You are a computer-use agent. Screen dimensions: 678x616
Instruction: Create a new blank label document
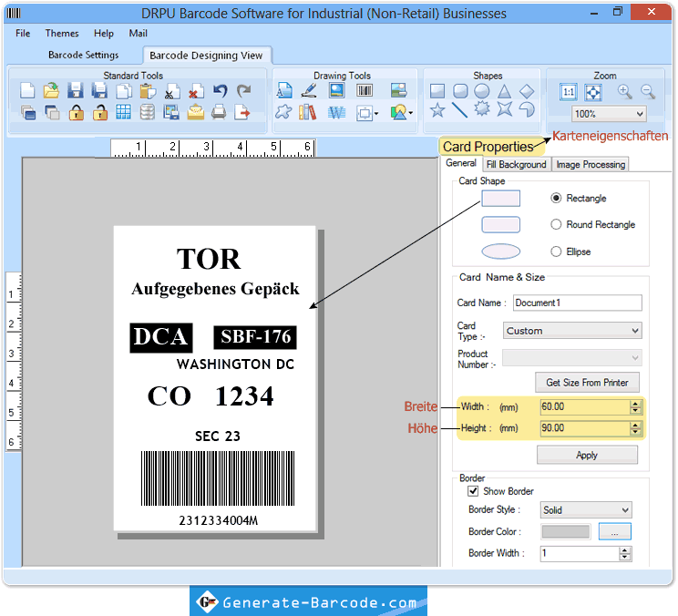click(27, 91)
